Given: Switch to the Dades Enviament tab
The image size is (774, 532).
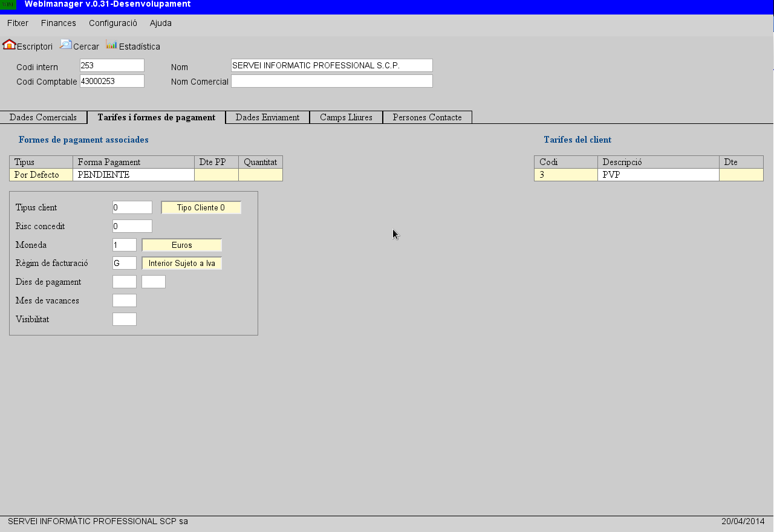Looking at the screenshot, I should pyautogui.click(x=267, y=117).
